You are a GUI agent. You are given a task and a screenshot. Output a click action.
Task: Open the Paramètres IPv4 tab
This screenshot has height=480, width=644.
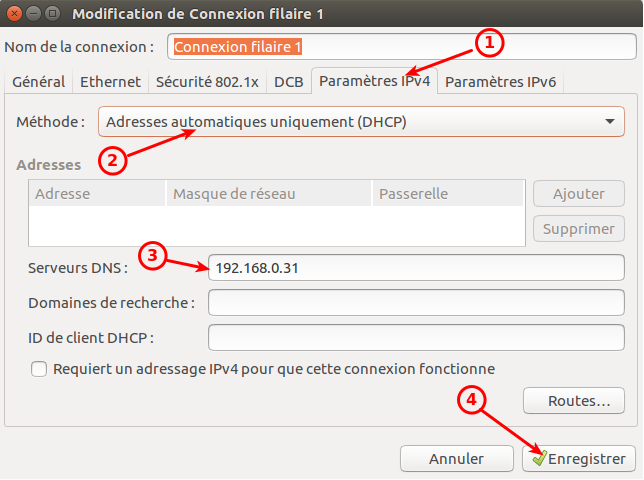[374, 82]
